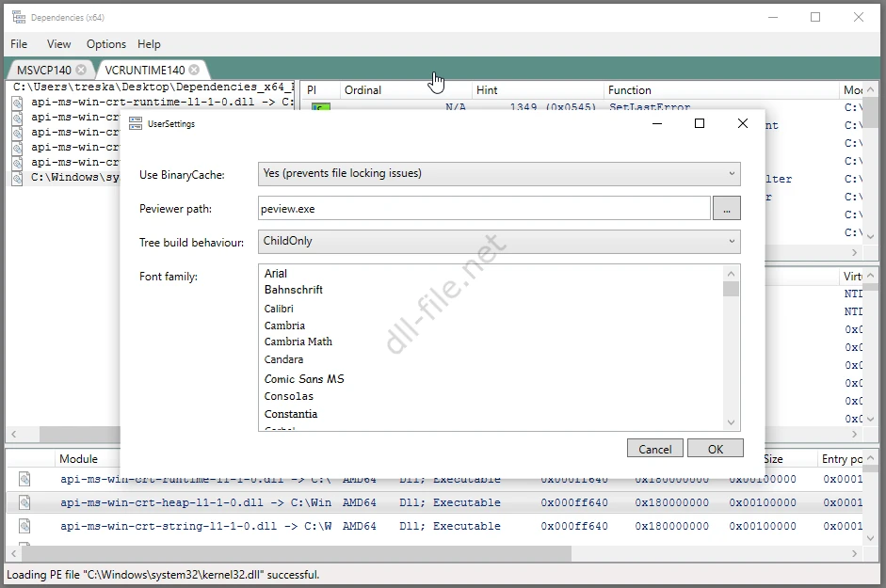Click the SetLastError import icon

coord(320,106)
